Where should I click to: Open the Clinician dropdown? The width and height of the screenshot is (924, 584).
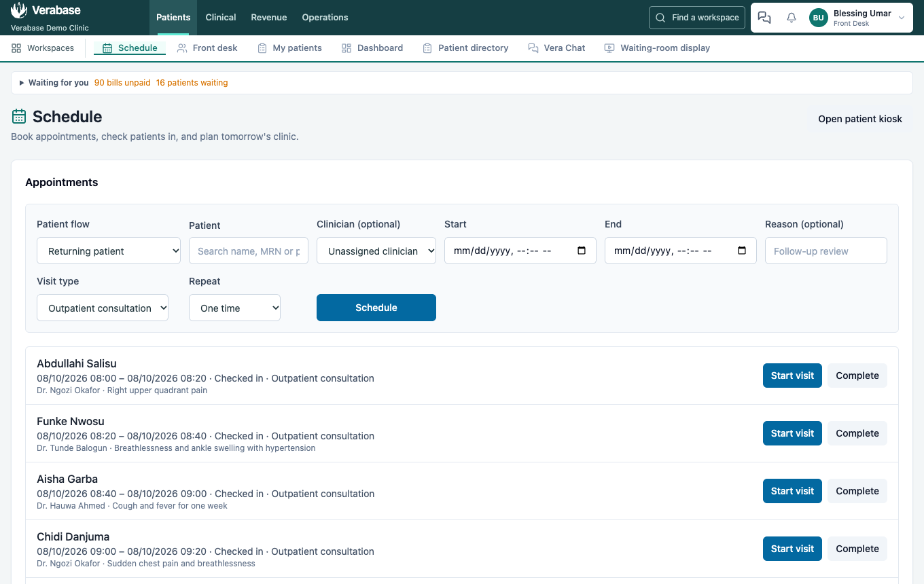click(x=376, y=251)
